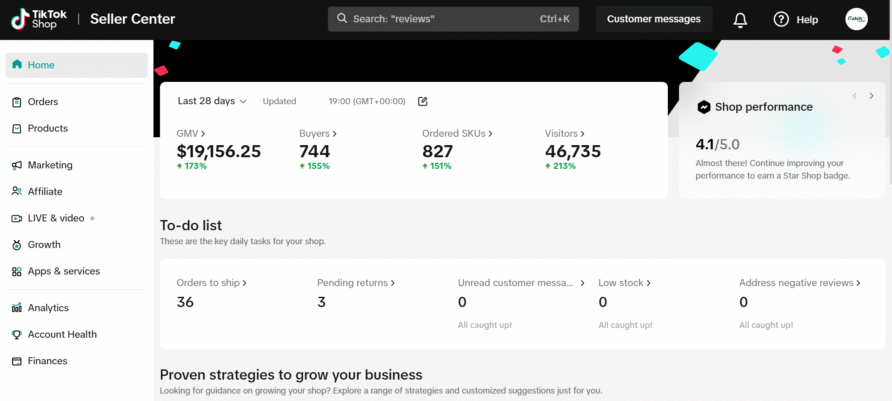The image size is (892, 401).
Task: Click the search input field
Action: [x=453, y=19]
